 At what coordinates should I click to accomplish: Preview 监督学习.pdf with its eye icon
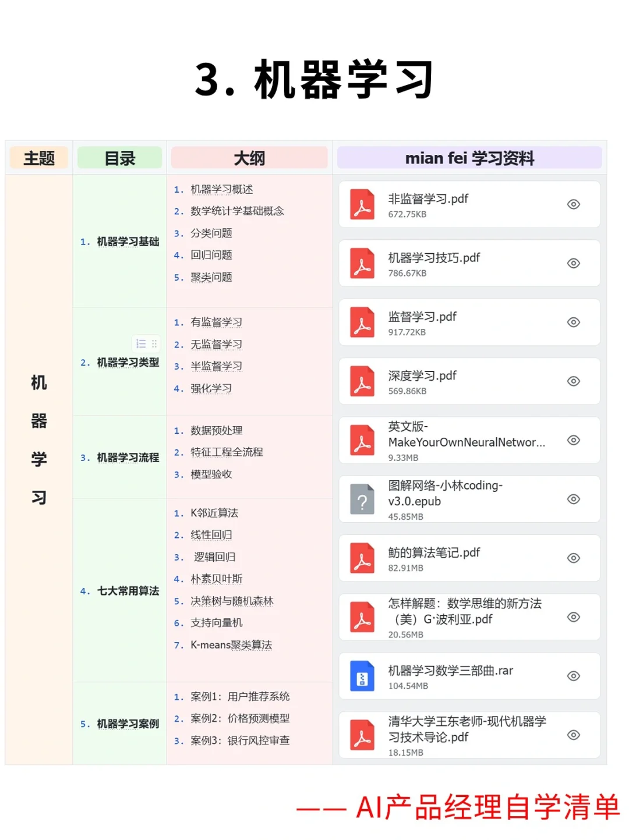pos(574,322)
